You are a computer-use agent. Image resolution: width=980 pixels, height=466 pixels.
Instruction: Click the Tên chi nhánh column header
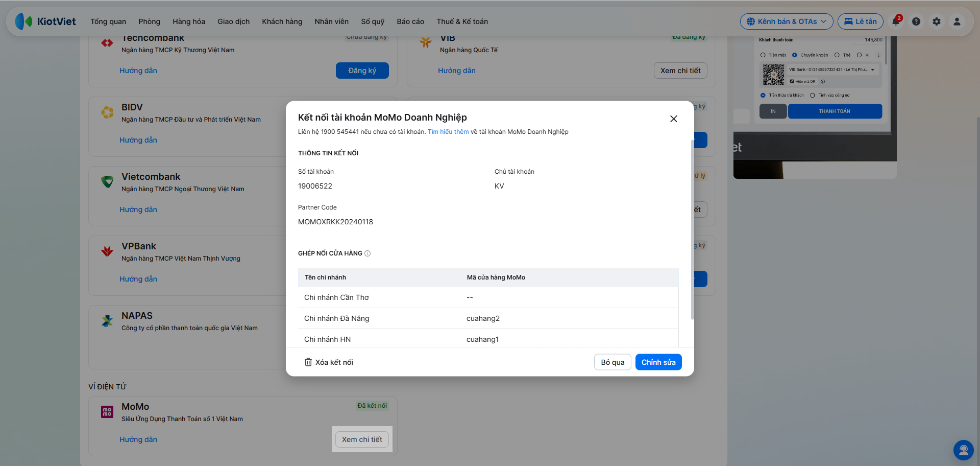coord(325,277)
